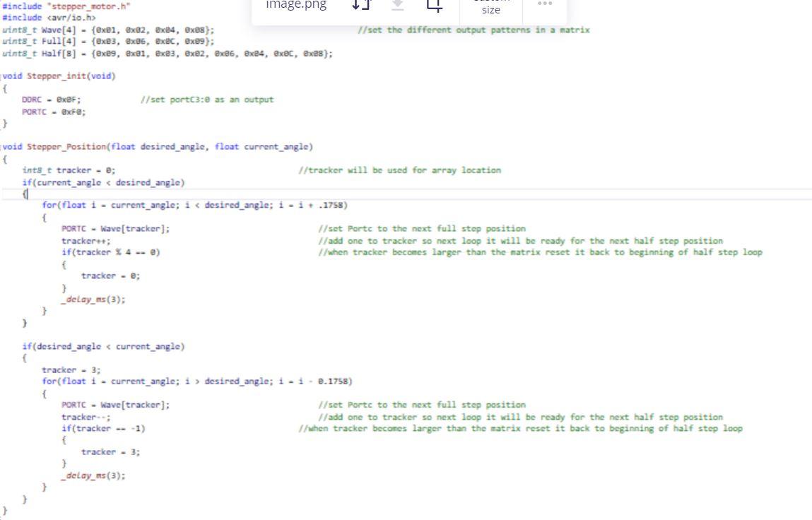Open the ellipsis more options menu
The width and height of the screenshot is (812, 520).
tap(545, 6)
